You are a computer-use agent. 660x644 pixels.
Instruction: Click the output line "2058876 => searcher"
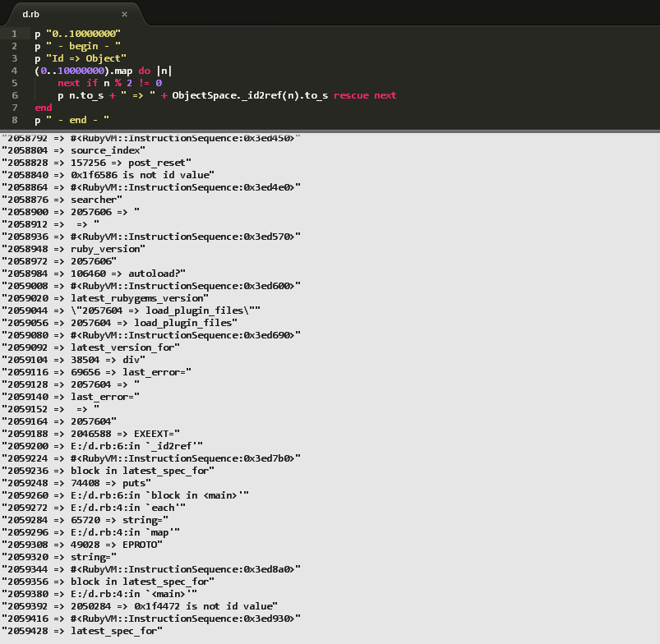pos(62,200)
